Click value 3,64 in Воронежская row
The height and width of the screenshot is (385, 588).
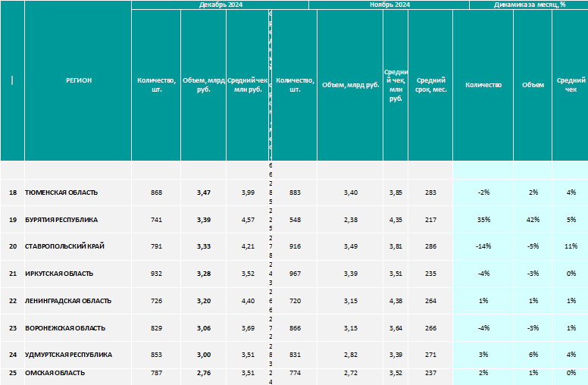coord(396,328)
